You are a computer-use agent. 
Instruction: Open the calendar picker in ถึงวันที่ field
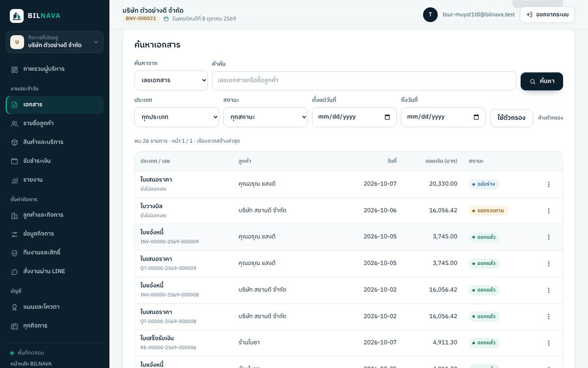pos(476,117)
